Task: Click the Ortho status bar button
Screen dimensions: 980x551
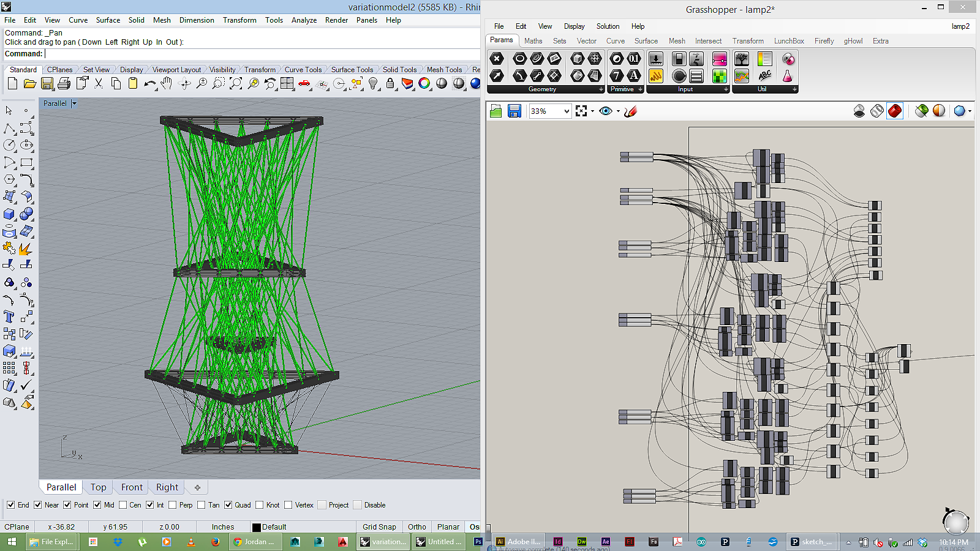Action: coord(417,527)
